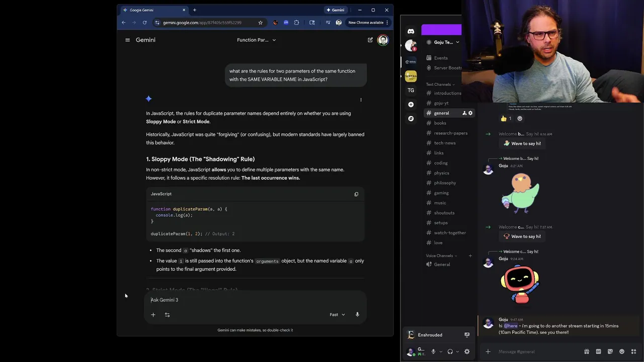644x362 pixels.
Task: Select the TG server in Discord
Action: 411,90
